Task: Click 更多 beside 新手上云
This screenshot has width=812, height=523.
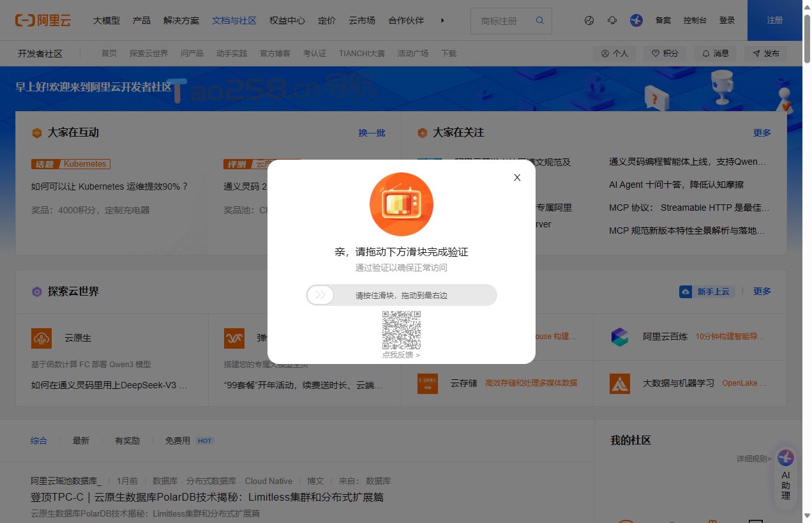Action: (762, 291)
